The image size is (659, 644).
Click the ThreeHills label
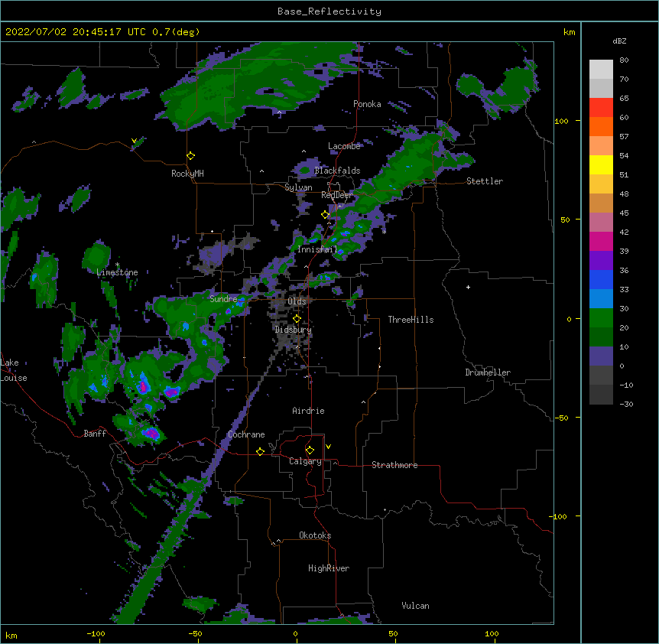[x=411, y=320]
